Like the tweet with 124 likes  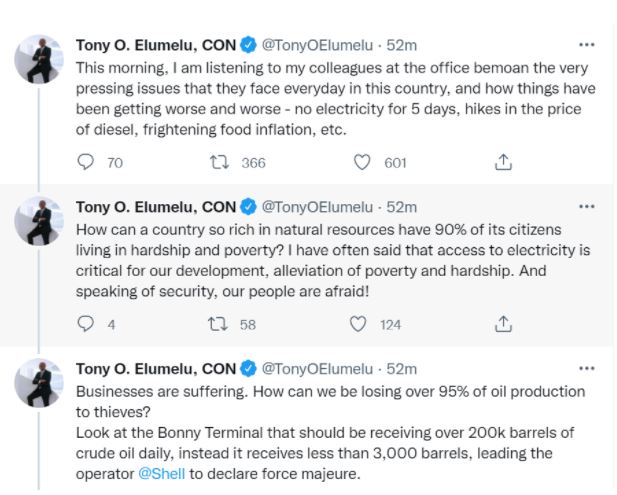358,324
